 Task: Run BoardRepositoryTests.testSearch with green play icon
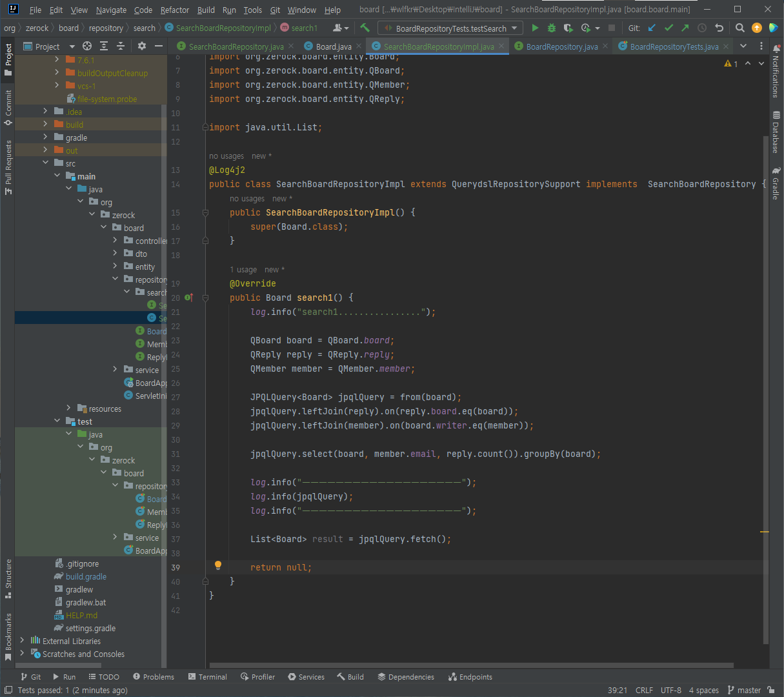[x=535, y=28]
